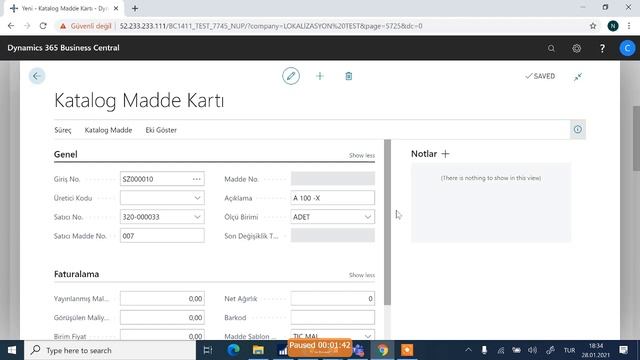Launch Microsoft Edge from the taskbar

[x=233, y=350]
